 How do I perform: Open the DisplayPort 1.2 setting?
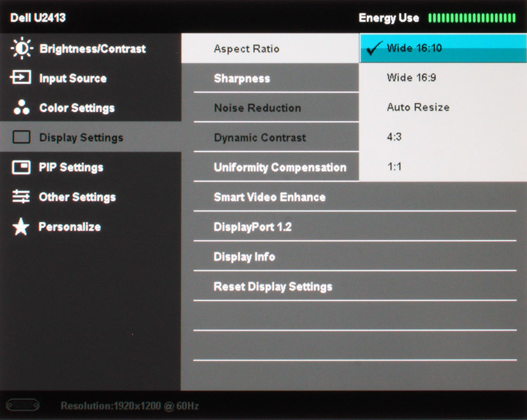(x=355, y=227)
